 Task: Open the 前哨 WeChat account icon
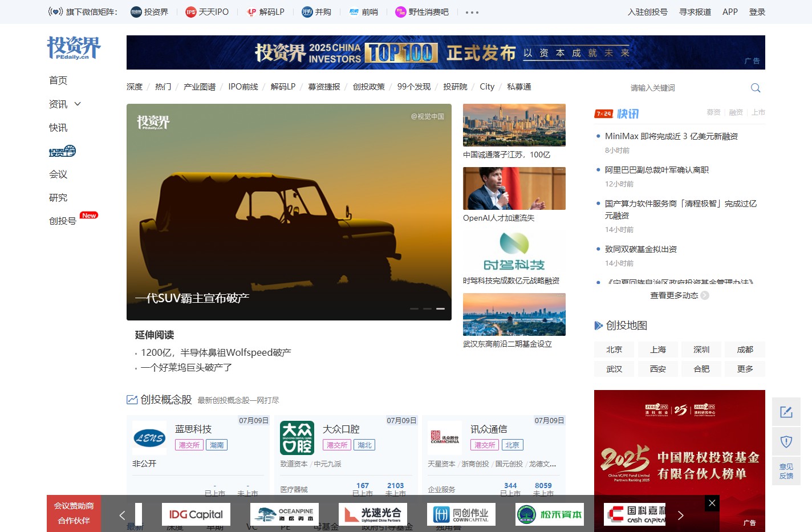point(354,12)
